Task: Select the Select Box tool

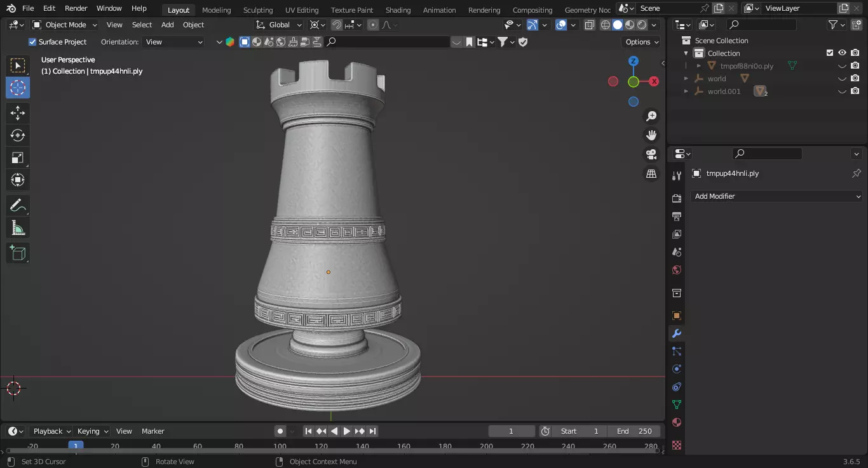Action: pyautogui.click(x=18, y=65)
